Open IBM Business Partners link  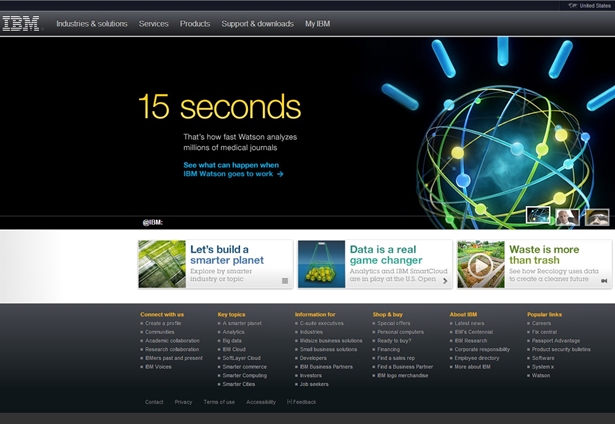tap(326, 367)
